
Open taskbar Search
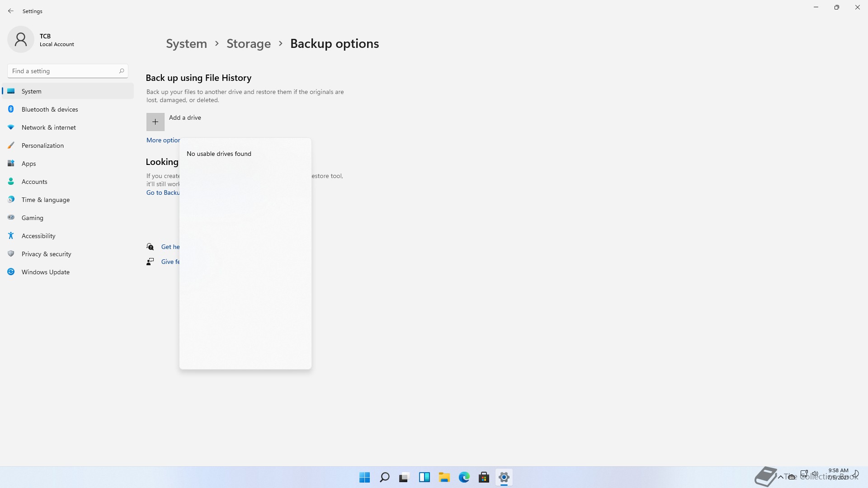click(384, 477)
